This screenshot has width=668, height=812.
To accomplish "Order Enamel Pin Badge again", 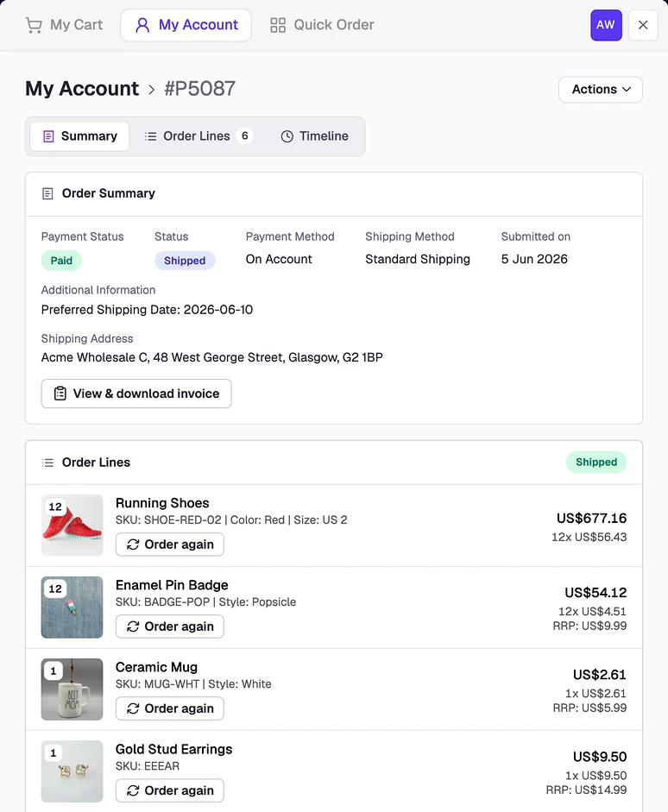I will pos(170,626).
